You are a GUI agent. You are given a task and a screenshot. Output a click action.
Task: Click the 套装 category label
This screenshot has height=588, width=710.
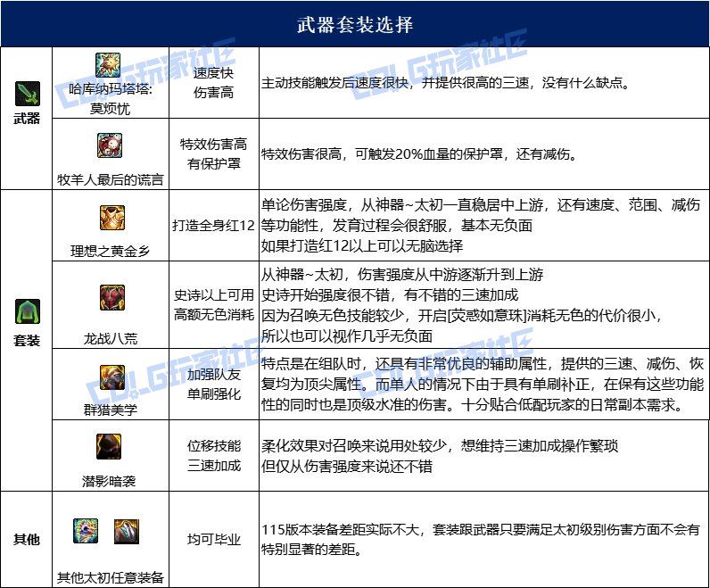(x=27, y=340)
